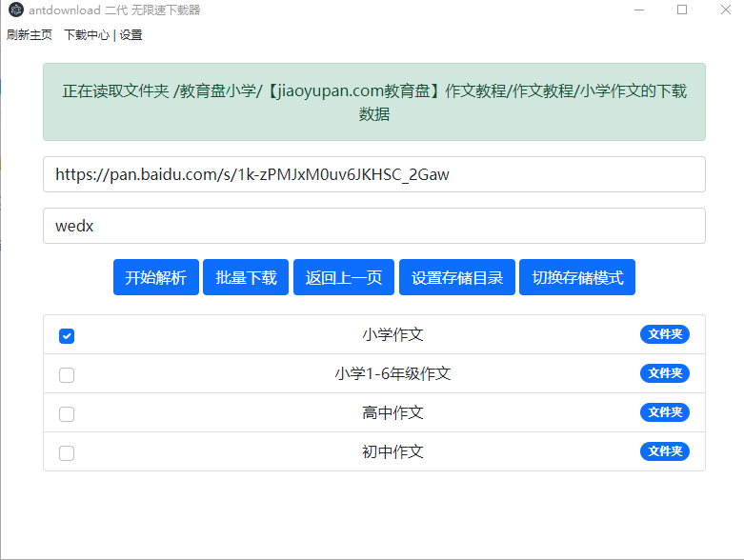Screen dimensions: 744x560
Task: Close the antdownload window
Action: [726, 10]
